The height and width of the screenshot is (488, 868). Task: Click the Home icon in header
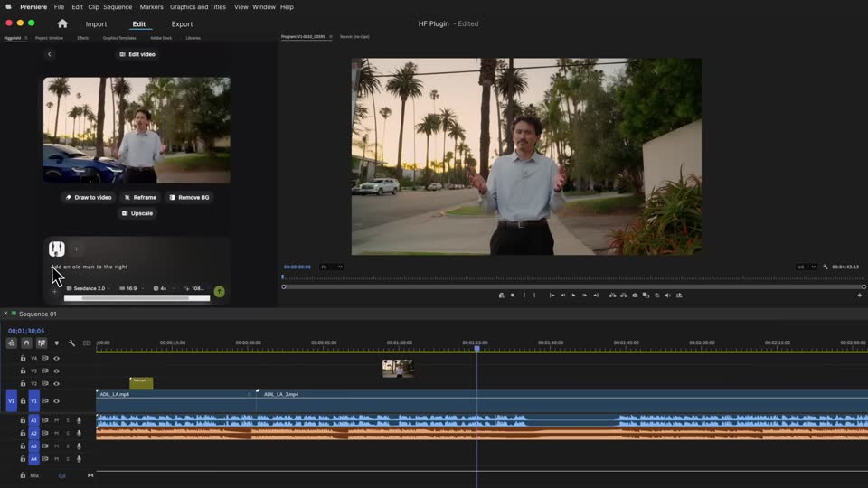click(62, 23)
